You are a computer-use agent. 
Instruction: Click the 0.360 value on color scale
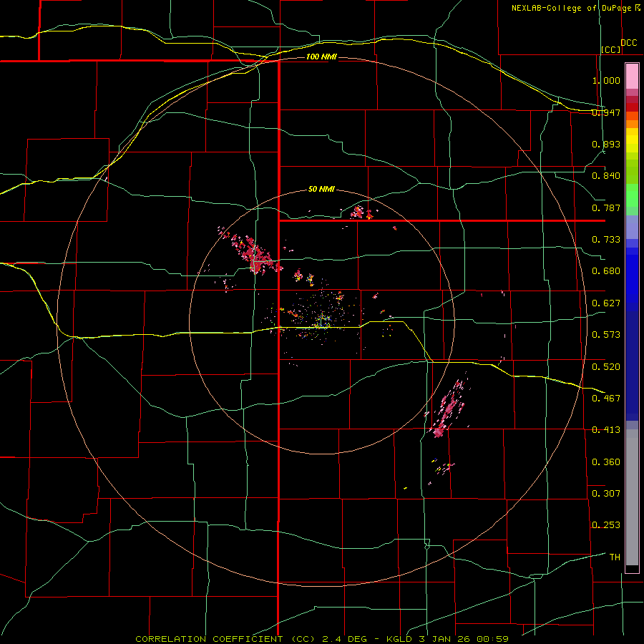[x=606, y=462]
